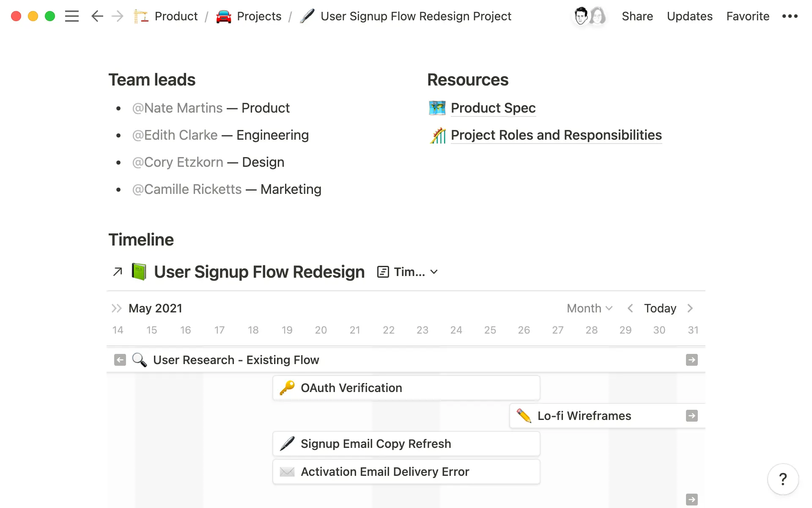Click the Favorite menu item
The image size is (812, 508).
click(x=748, y=16)
